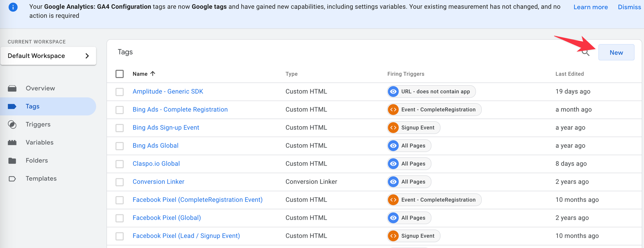Click '8 days ago' in Claspo.io row
This screenshot has height=248, width=644.
(571, 164)
